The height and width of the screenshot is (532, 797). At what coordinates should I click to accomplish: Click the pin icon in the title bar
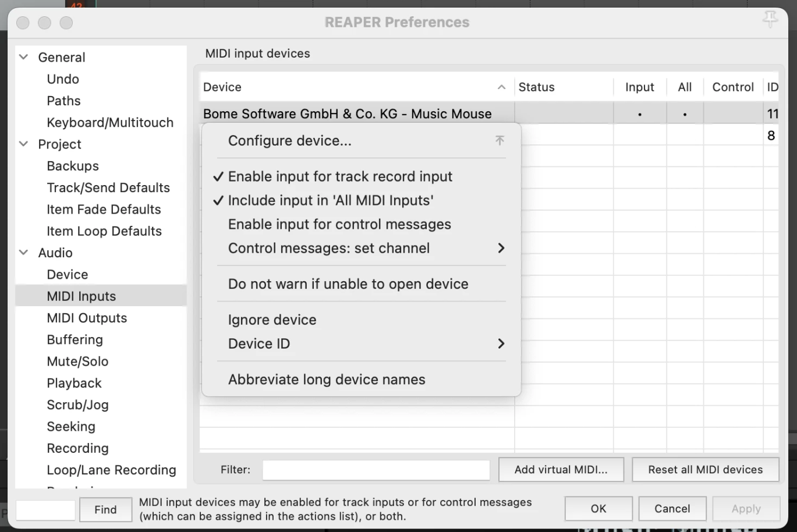point(770,20)
